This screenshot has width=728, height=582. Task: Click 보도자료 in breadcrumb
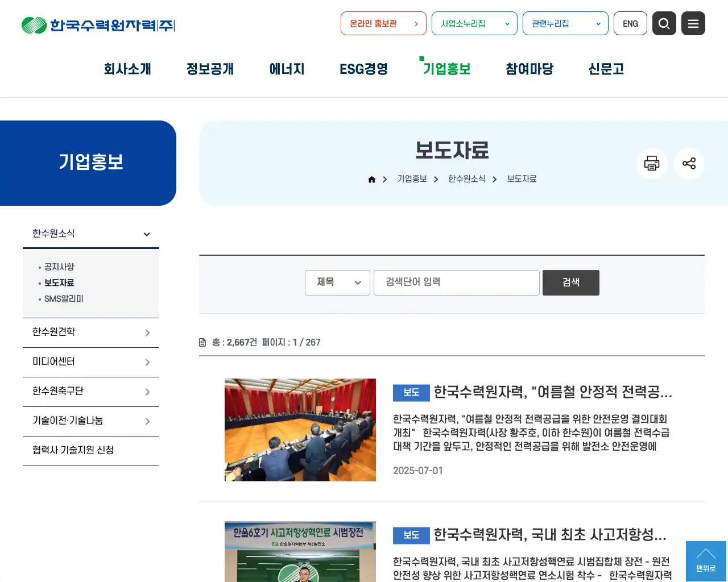[522, 179]
